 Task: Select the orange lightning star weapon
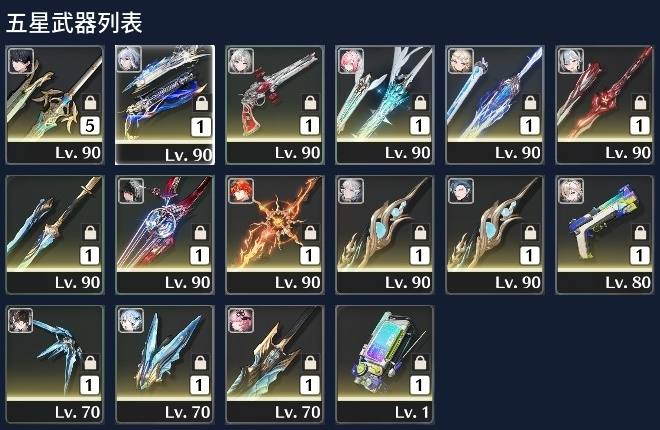pyautogui.click(x=275, y=235)
